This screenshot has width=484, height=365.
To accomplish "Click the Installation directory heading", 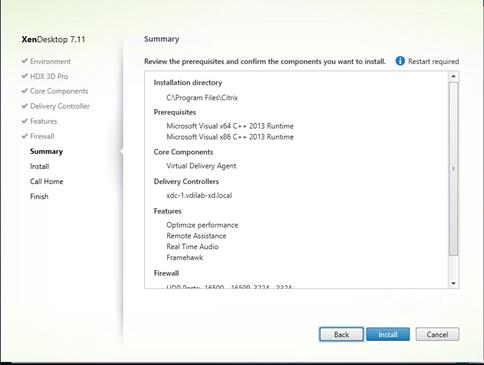I will (188, 83).
